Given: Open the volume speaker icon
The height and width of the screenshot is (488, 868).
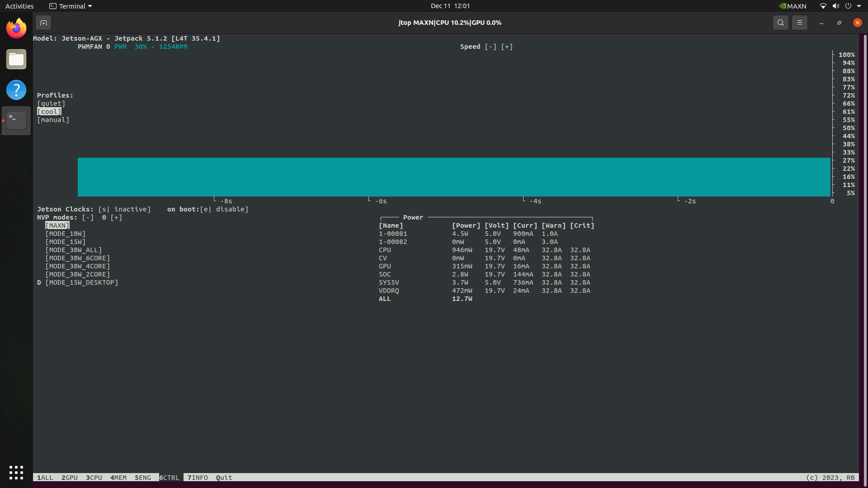Looking at the screenshot, I should pos(835,6).
